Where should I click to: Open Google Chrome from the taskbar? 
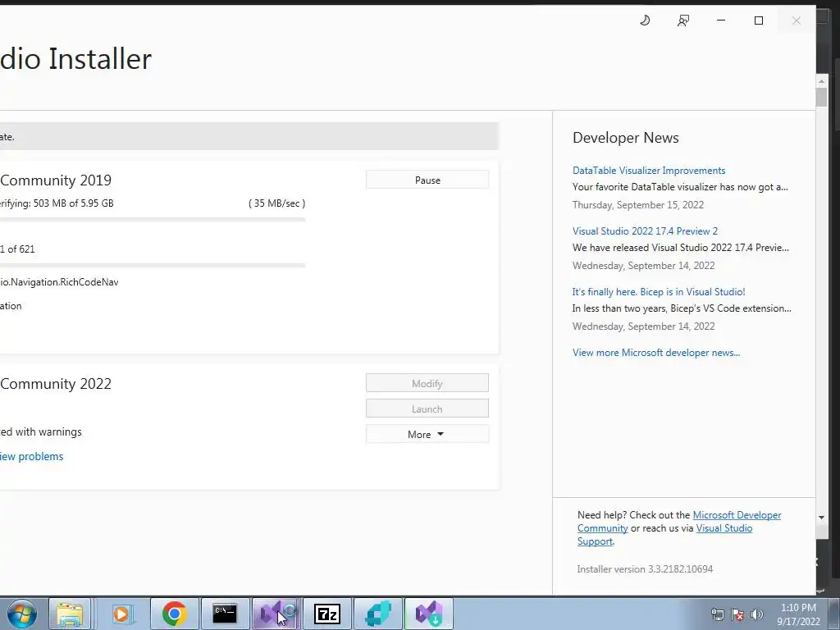(174, 614)
